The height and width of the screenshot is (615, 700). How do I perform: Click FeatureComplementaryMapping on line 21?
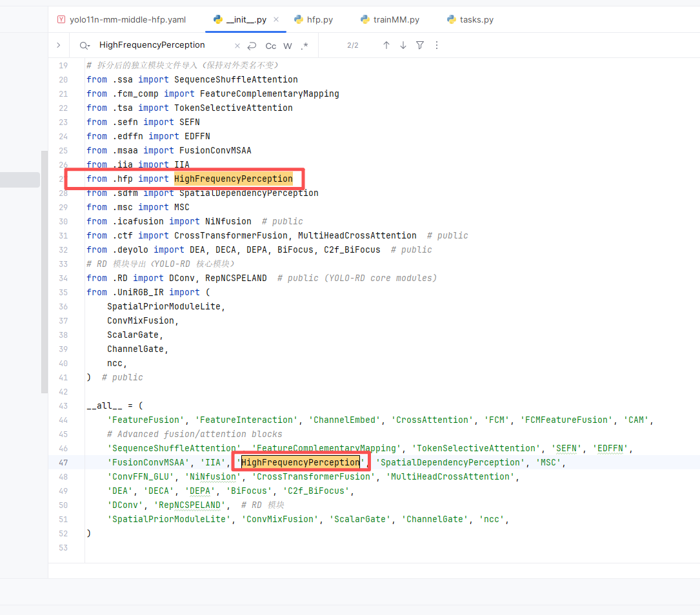click(269, 93)
